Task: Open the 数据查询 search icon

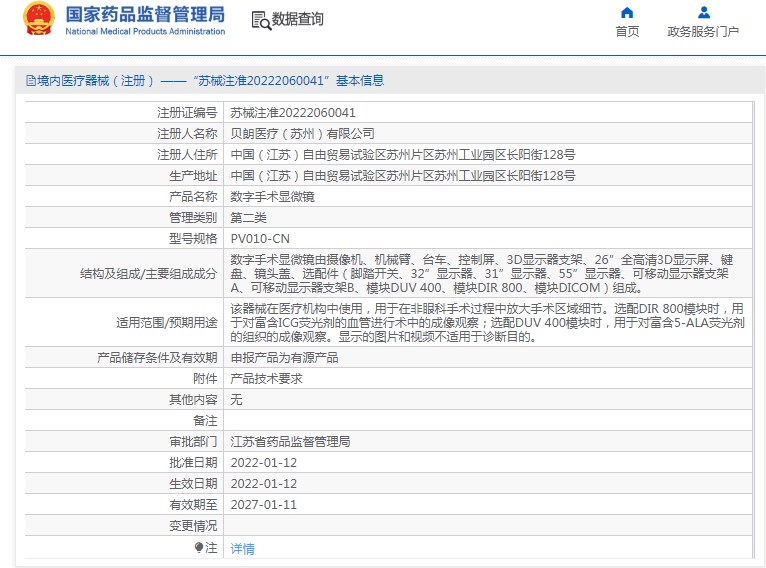Action: click(x=261, y=21)
